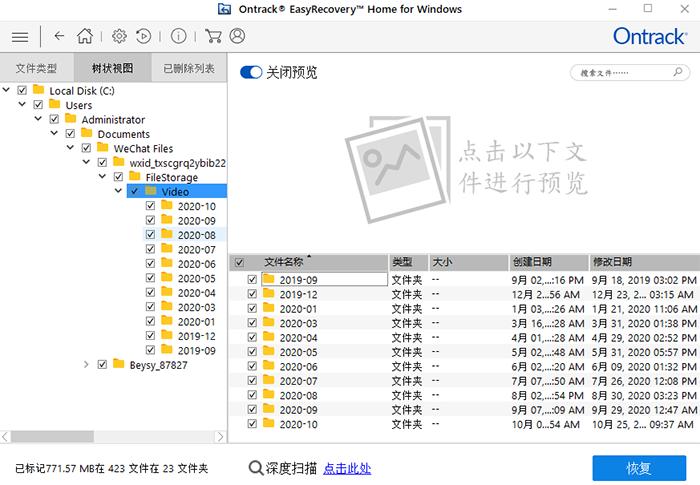Click the 搜索文件 search field
This screenshot has width=700, height=485.
point(628,73)
